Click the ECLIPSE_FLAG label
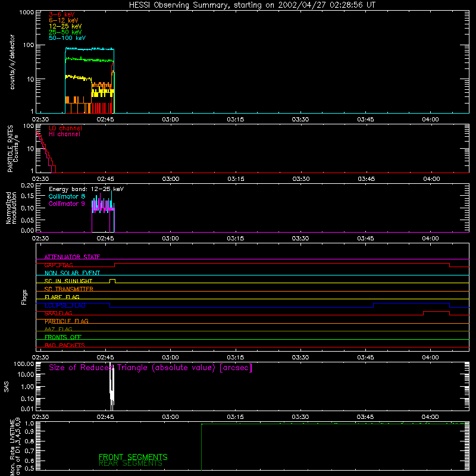 pyautogui.click(x=65, y=305)
